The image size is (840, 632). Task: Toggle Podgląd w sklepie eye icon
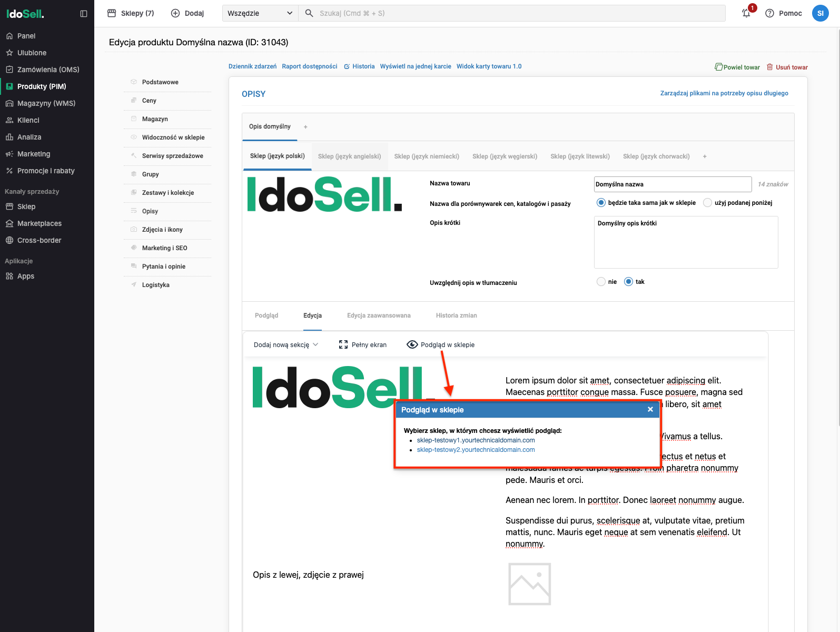click(x=412, y=344)
